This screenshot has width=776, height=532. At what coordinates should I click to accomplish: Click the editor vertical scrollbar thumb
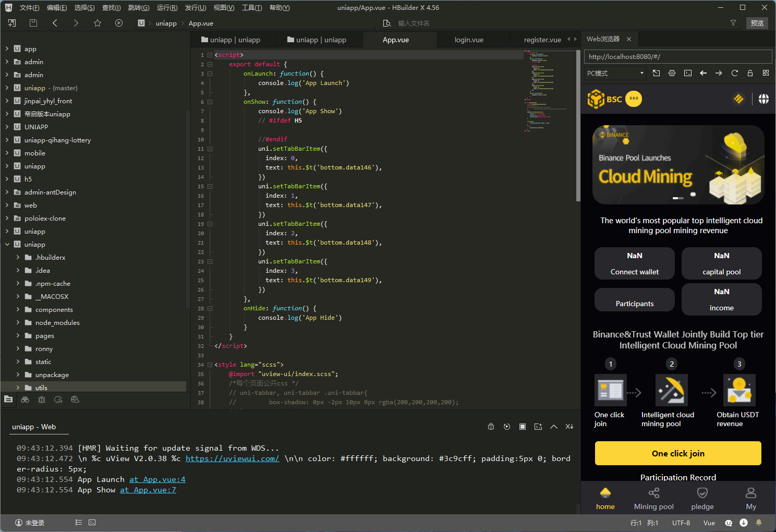pos(578,125)
